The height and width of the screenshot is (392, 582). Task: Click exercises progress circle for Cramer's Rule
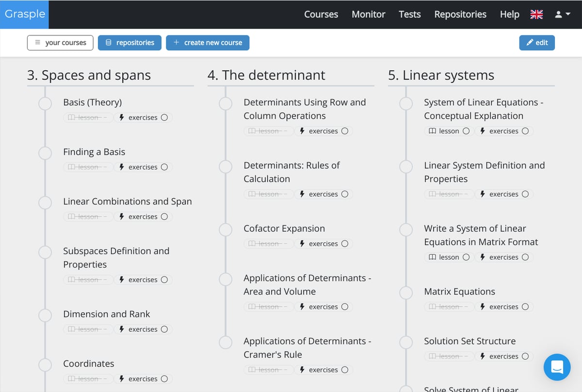pyautogui.click(x=345, y=370)
